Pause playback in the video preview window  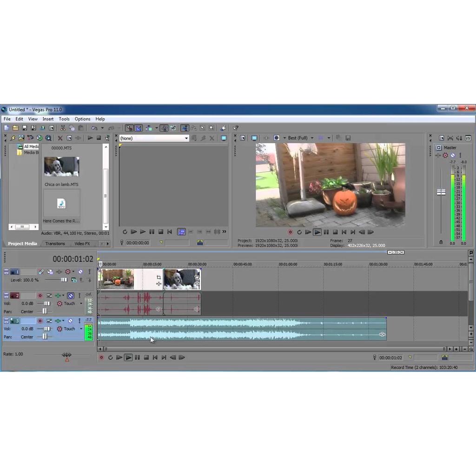(x=326, y=232)
